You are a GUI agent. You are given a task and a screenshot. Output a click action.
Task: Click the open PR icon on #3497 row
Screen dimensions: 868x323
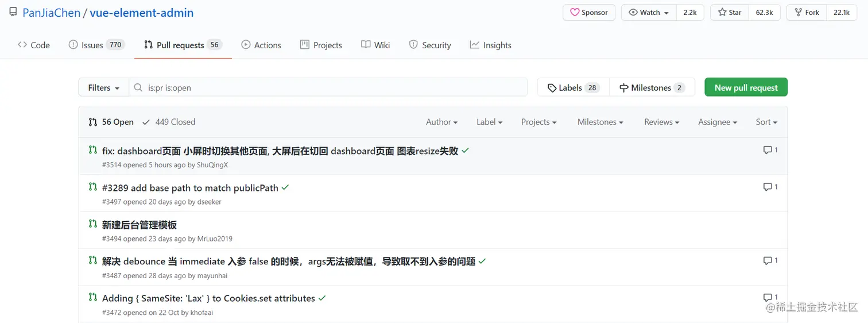pyautogui.click(x=92, y=187)
